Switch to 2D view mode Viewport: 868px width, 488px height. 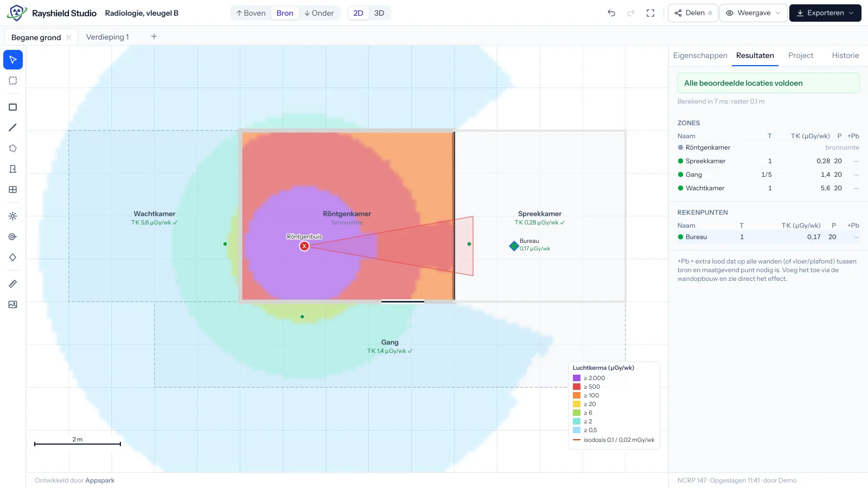click(x=359, y=13)
